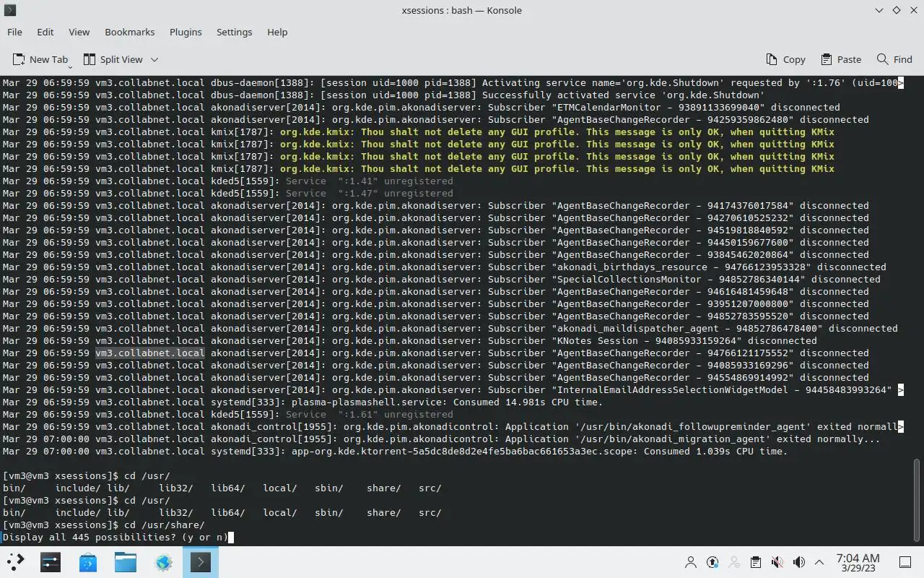Image resolution: width=924 pixels, height=578 pixels.
Task: Click the clock showing 7:04 AM
Action: 858,562
